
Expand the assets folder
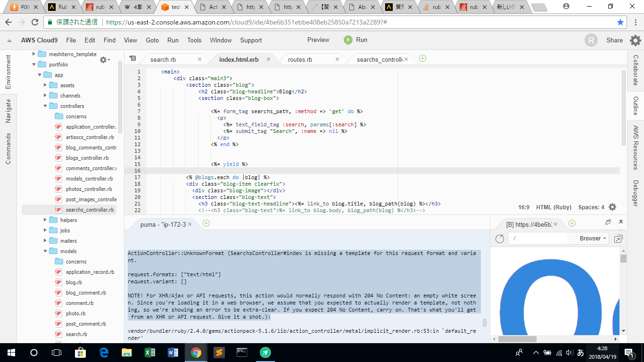[x=45, y=85]
